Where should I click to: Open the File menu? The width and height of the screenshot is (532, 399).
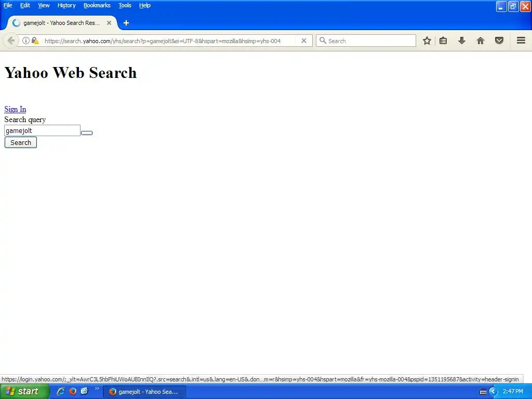click(8, 5)
